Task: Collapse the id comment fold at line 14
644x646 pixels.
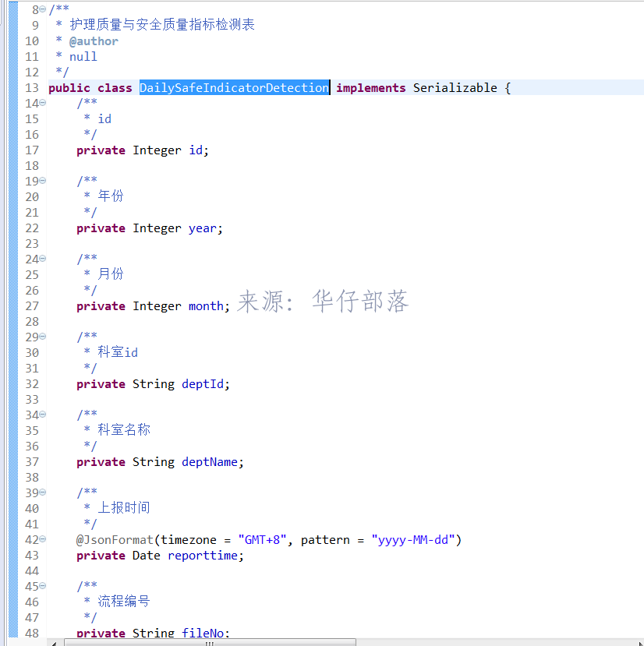Action: (x=42, y=103)
